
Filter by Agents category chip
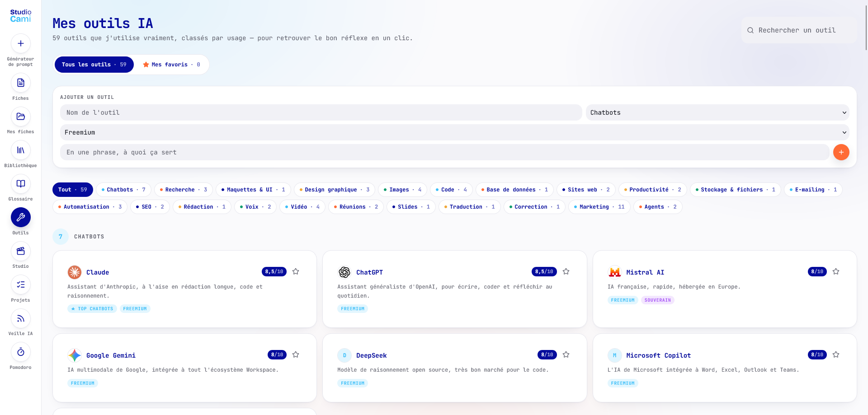point(658,207)
